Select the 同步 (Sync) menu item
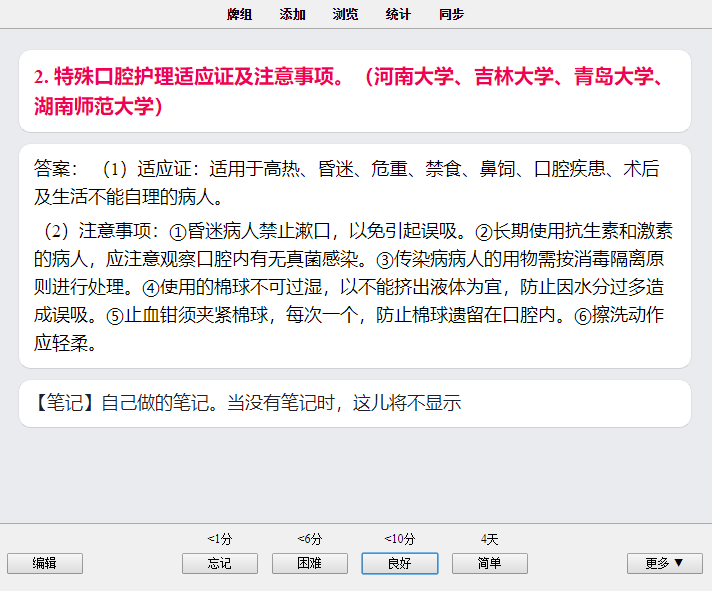 (451, 14)
